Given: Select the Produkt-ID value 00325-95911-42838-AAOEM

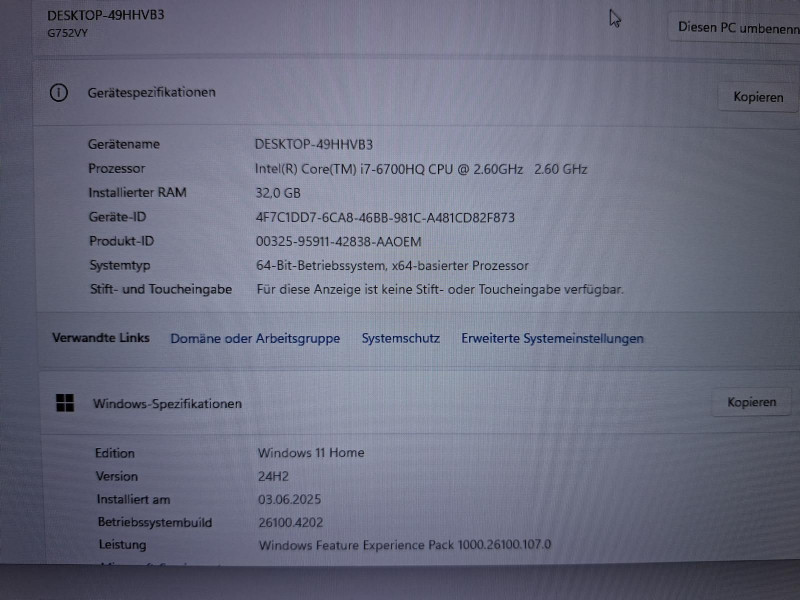Looking at the screenshot, I should click(339, 241).
